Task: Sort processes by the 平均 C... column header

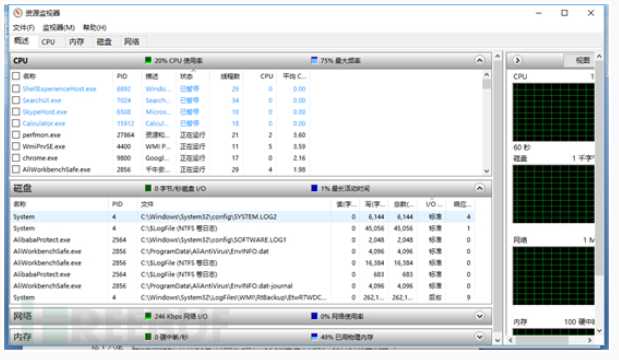Action: point(294,76)
